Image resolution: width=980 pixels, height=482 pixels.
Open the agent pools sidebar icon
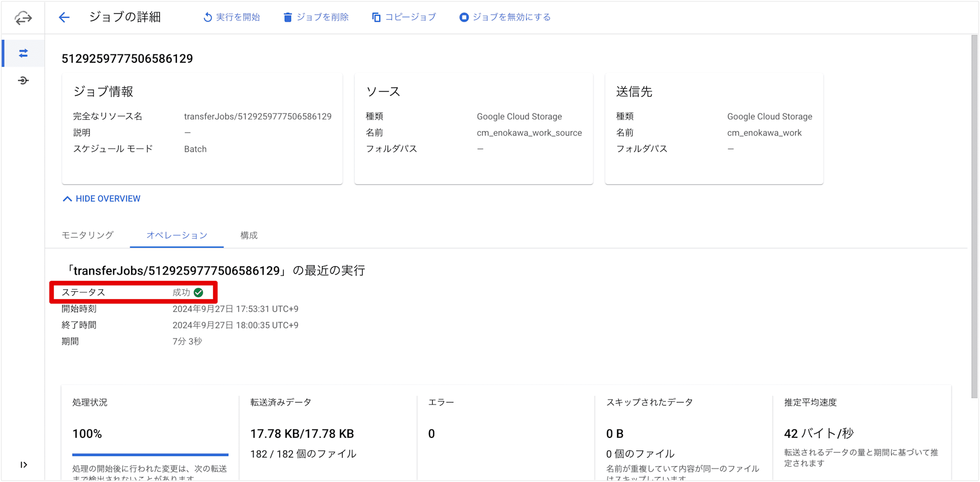(23, 80)
